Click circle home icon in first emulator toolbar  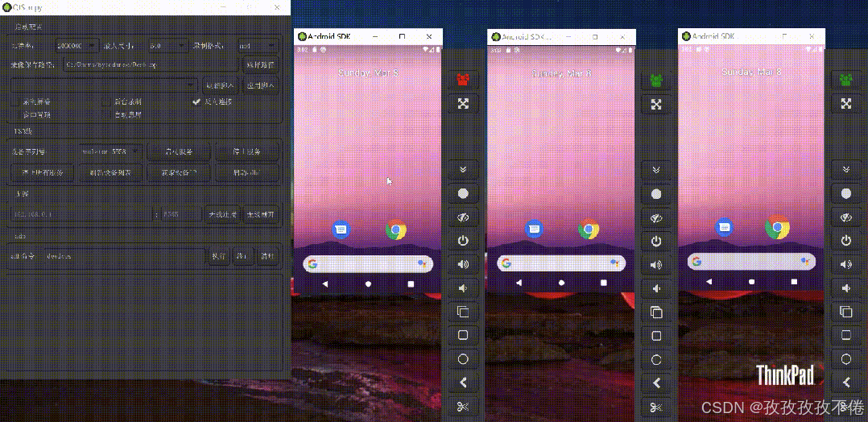(x=463, y=359)
